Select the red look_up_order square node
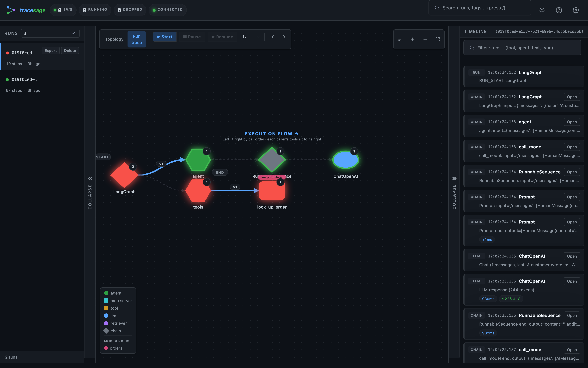Viewport: 588px width, 368px height. pos(272,191)
